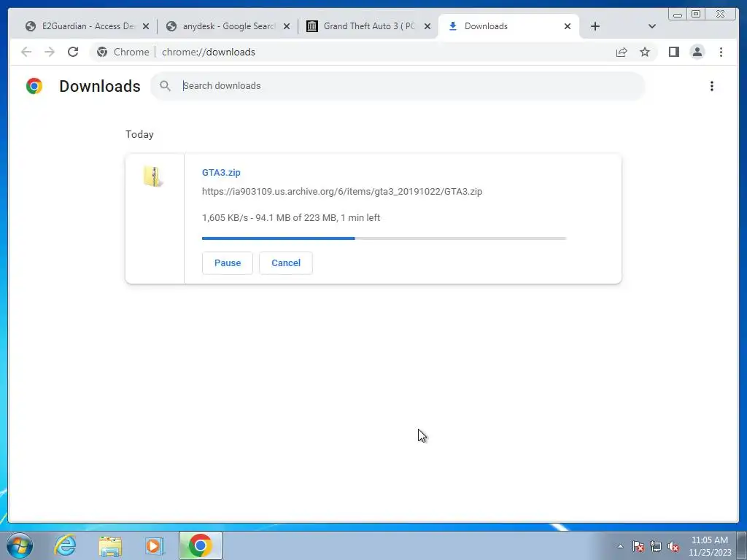The width and height of the screenshot is (747, 560).
Task: Click the Chrome logo beside Downloads
Action: point(34,86)
